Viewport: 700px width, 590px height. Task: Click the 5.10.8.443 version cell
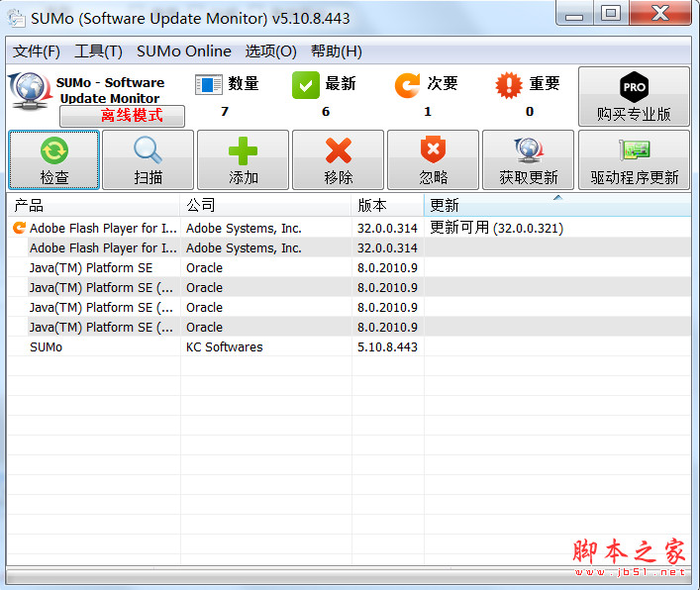click(387, 346)
